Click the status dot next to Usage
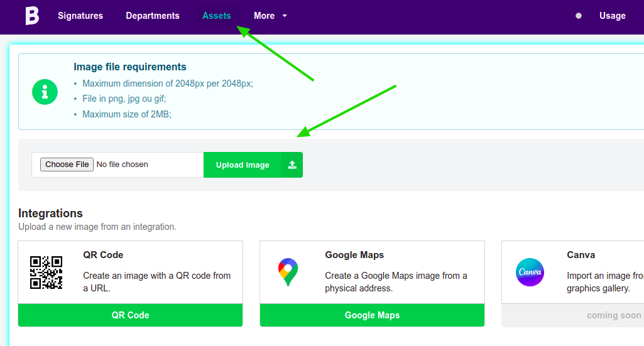The height and width of the screenshot is (346, 644). tap(578, 16)
